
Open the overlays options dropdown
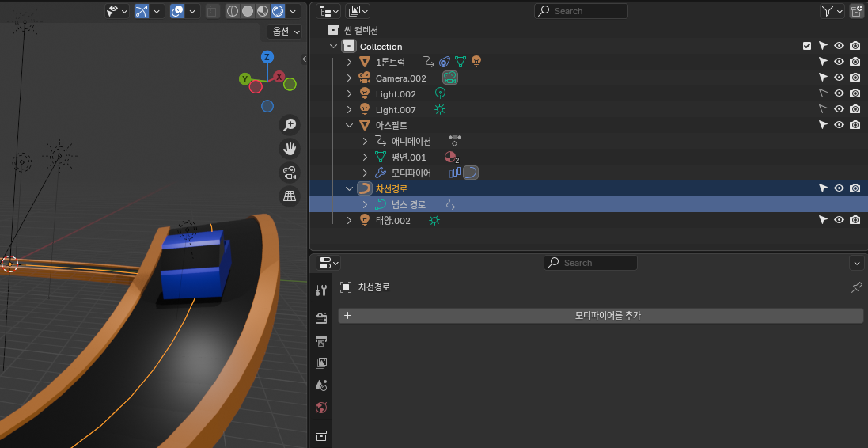click(192, 11)
